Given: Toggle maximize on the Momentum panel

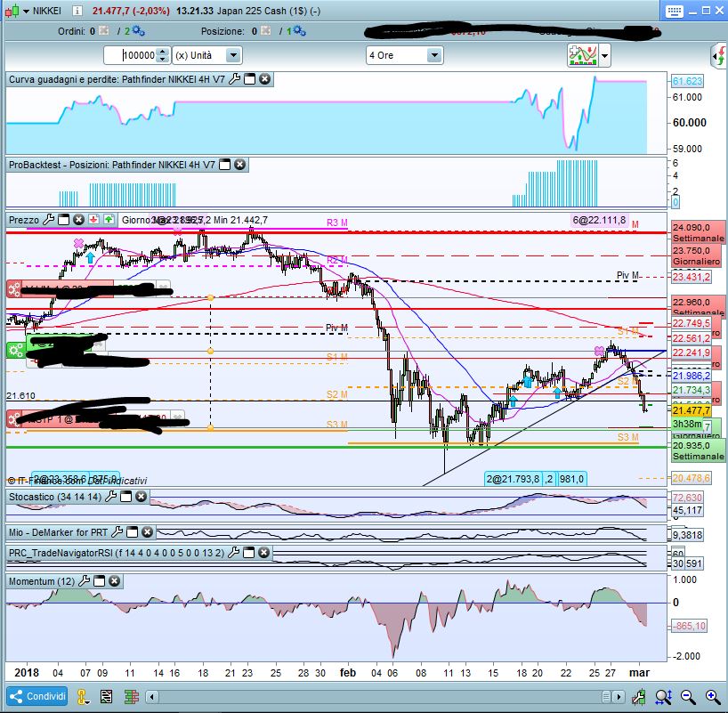Looking at the screenshot, I should pyautogui.click(x=100, y=580).
